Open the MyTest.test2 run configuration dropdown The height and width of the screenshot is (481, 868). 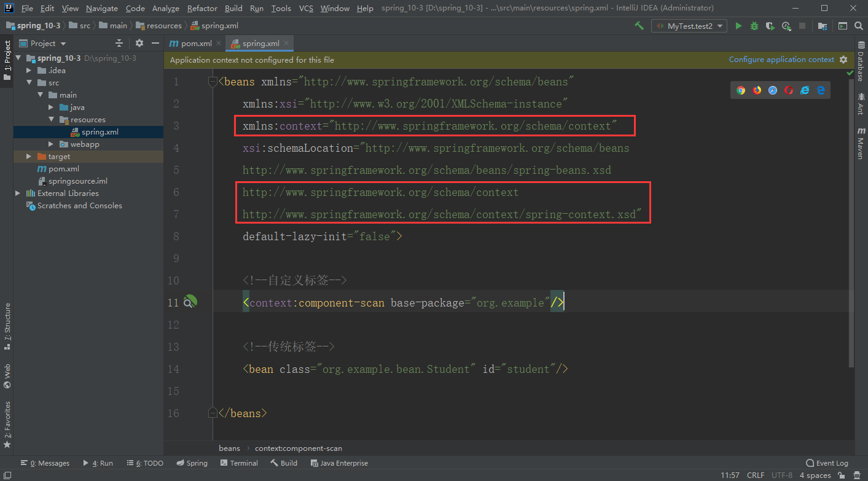coord(690,26)
